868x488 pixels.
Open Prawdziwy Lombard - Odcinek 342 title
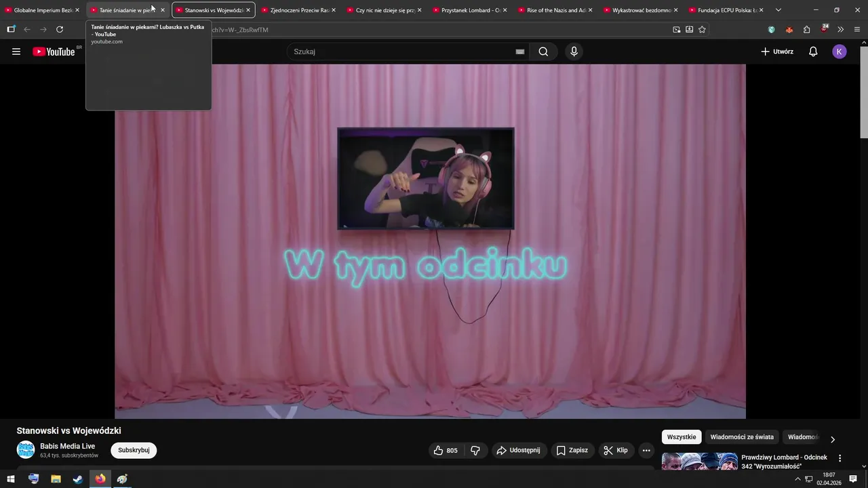pos(785,462)
